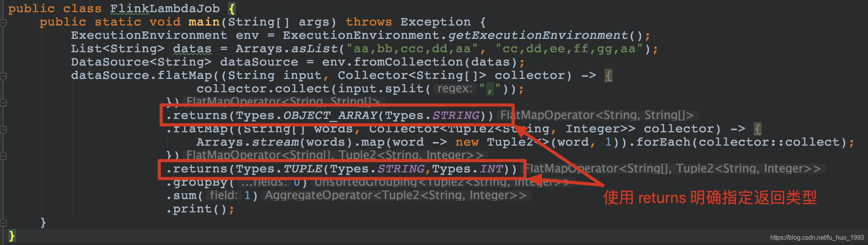Click "dataSource" before the first .flatMap
This screenshot has height=245, width=868.
click(x=110, y=75)
